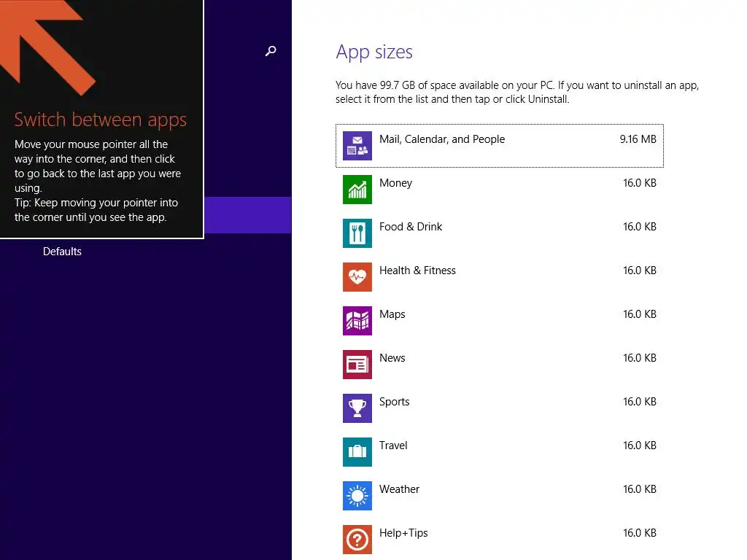Click the 16.0 KB size for Sports

(640, 402)
